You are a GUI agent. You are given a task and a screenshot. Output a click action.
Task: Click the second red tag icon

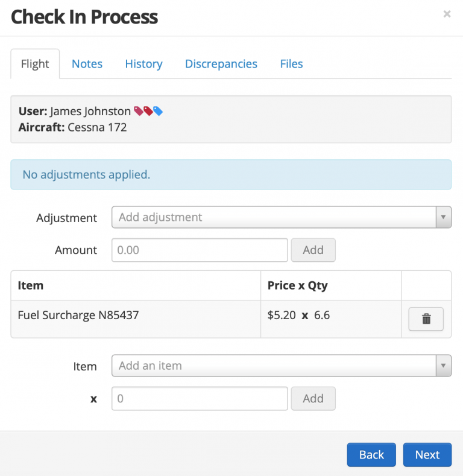coord(148,111)
